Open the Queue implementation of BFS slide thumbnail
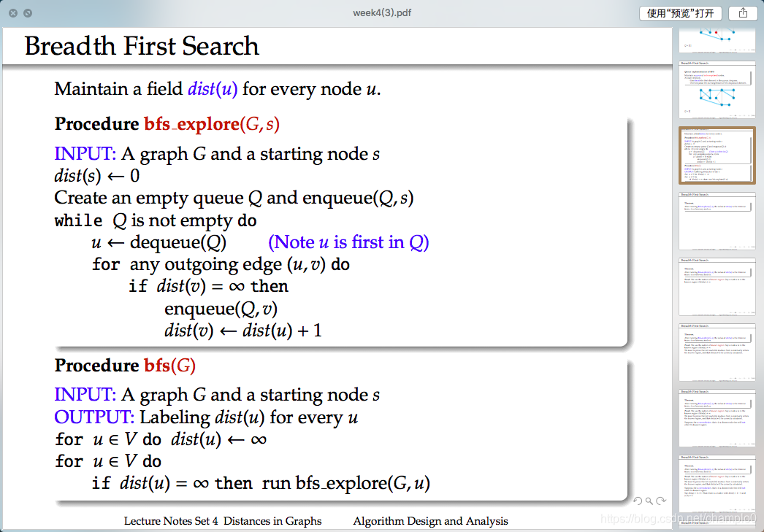The width and height of the screenshot is (764, 532). (717, 90)
